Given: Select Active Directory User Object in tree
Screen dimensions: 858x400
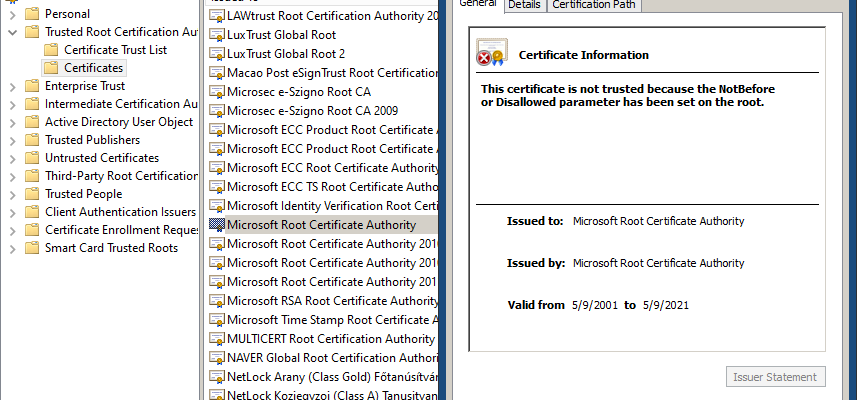Looking at the screenshot, I should click(x=119, y=122).
